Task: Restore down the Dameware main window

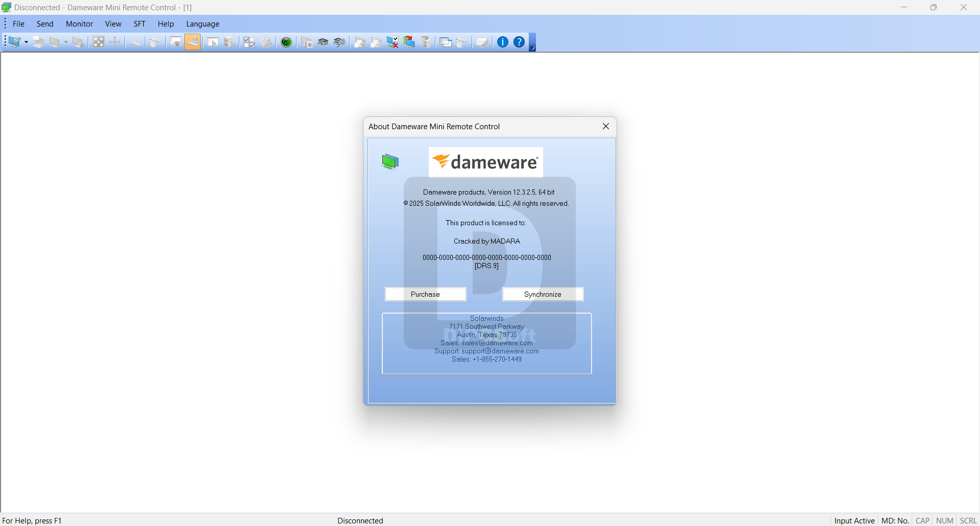Action: 934,7
